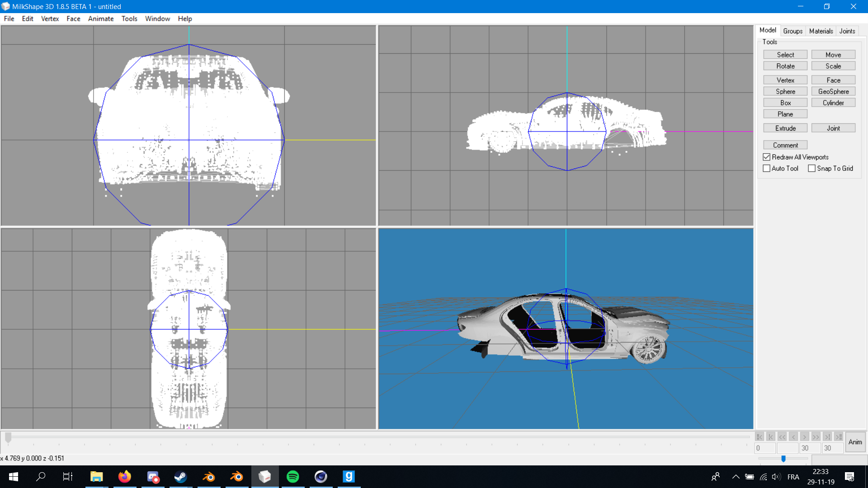
Task: Pick the Plane primitive tool
Action: (785, 114)
